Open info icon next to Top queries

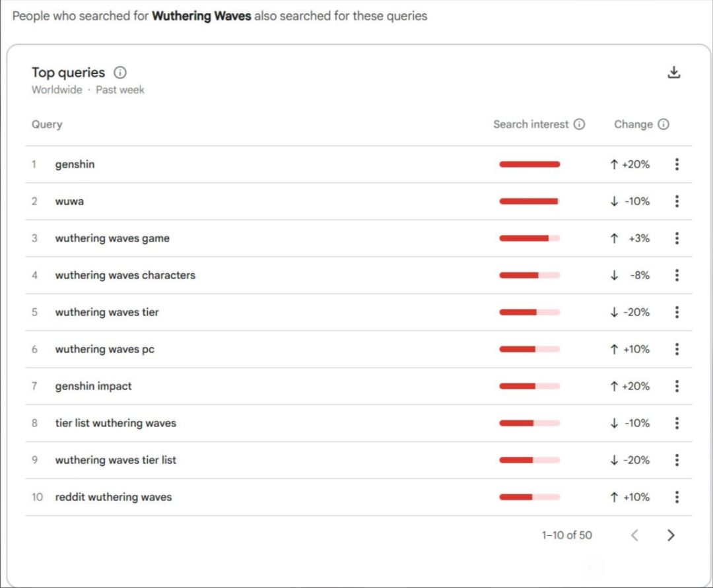point(120,72)
